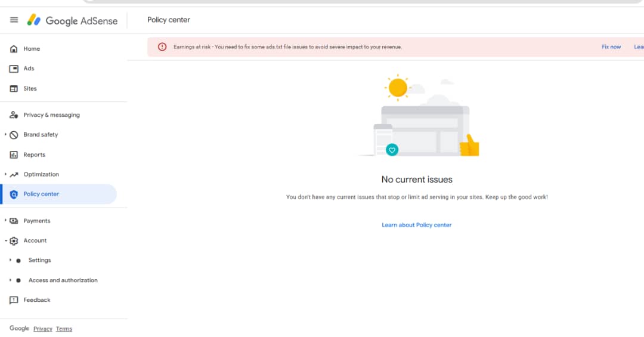
Task: Open Optimization menu item
Action: [41, 174]
